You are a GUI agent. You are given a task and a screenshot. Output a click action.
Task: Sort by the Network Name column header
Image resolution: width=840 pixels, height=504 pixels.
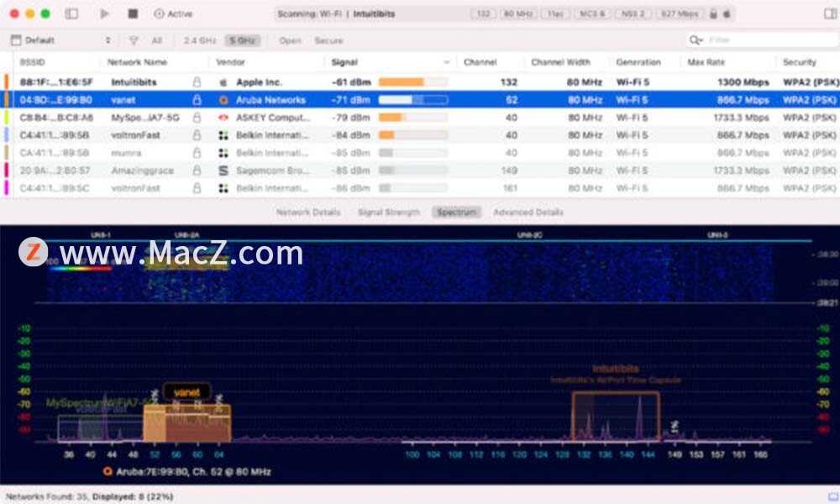coord(137,62)
